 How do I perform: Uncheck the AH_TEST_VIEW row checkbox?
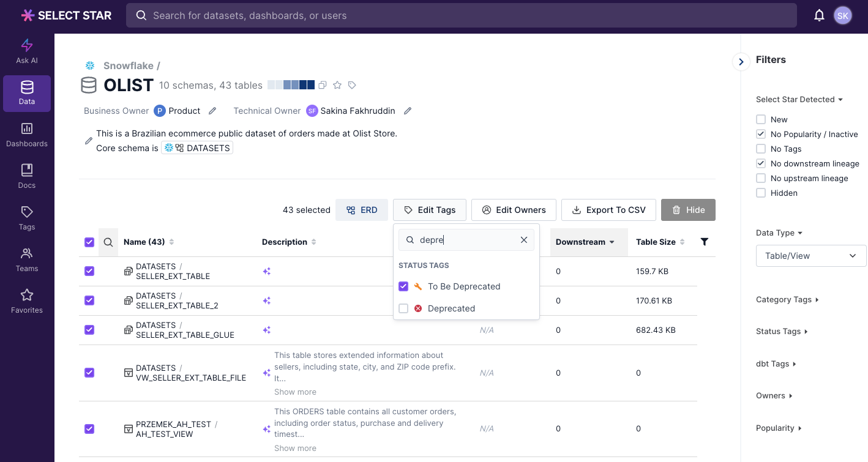tap(89, 429)
